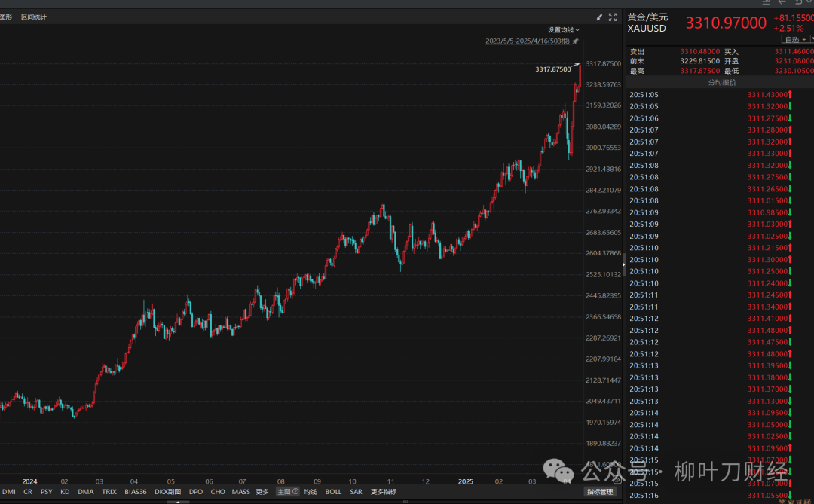Select the drawing brush tool icon

pos(600,17)
